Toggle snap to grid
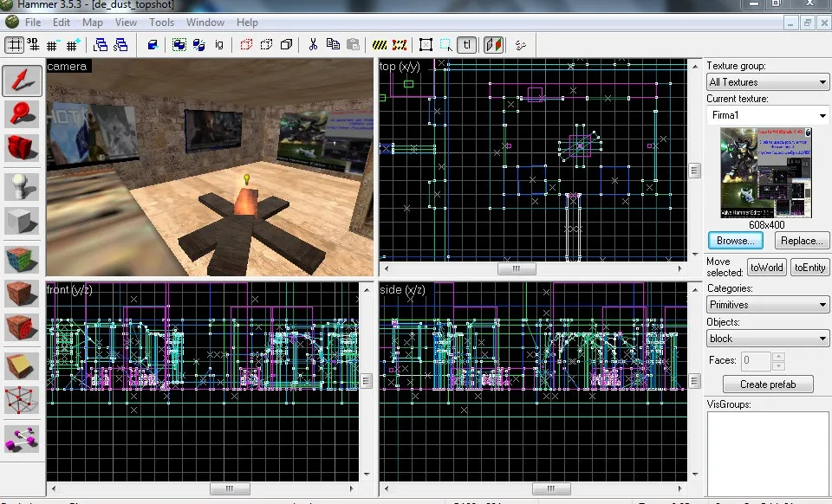 (14, 45)
